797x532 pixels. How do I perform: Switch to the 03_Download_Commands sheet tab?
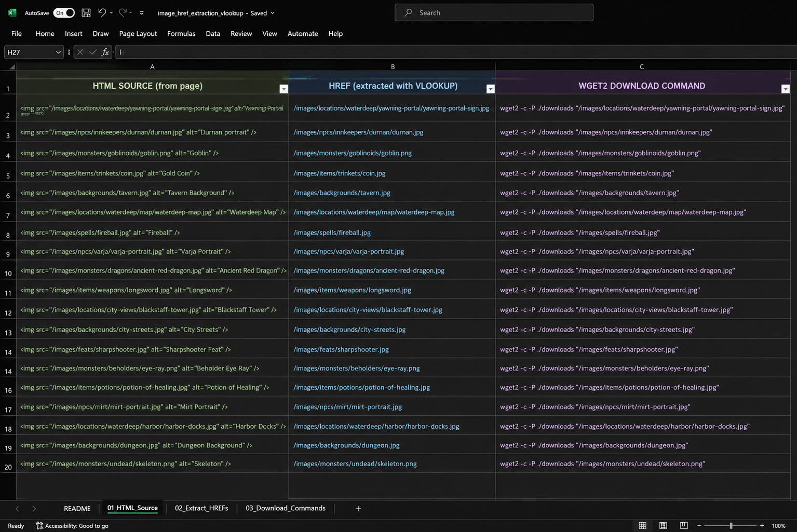click(x=286, y=508)
